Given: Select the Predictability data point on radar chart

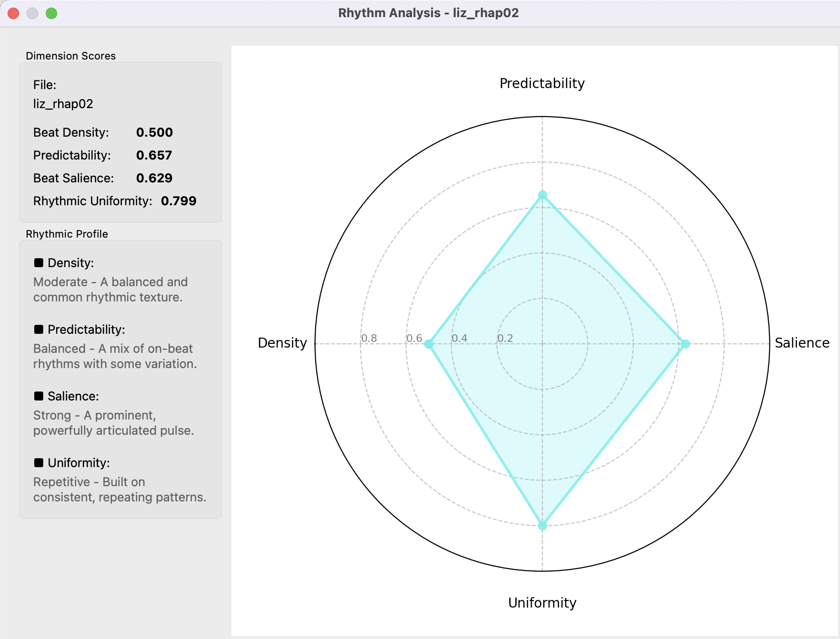Looking at the screenshot, I should pyautogui.click(x=542, y=195).
